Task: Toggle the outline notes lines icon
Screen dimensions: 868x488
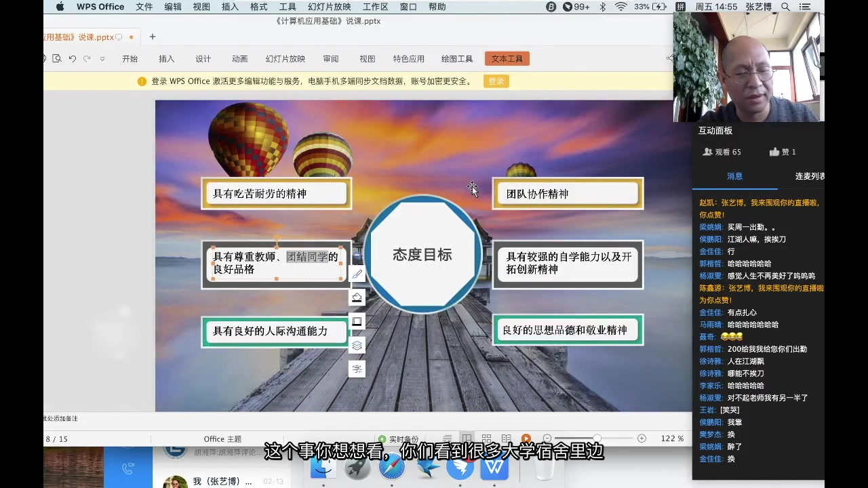Action: coord(448,439)
